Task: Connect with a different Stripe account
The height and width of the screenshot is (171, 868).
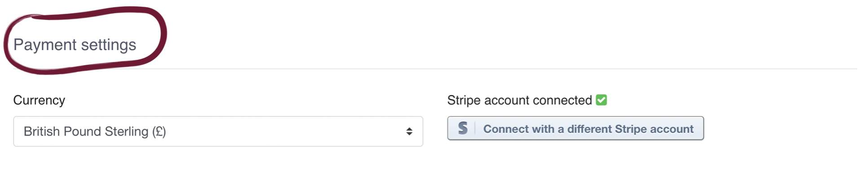Action: tap(576, 129)
